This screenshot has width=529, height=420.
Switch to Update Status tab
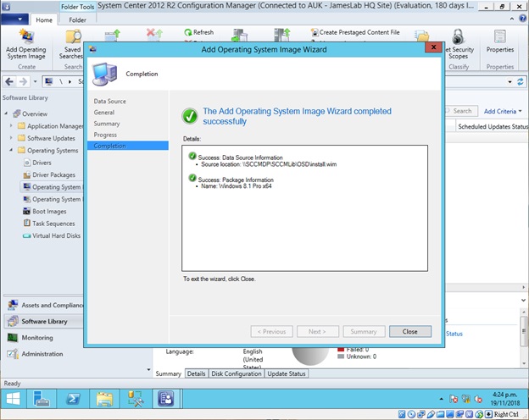(287, 373)
